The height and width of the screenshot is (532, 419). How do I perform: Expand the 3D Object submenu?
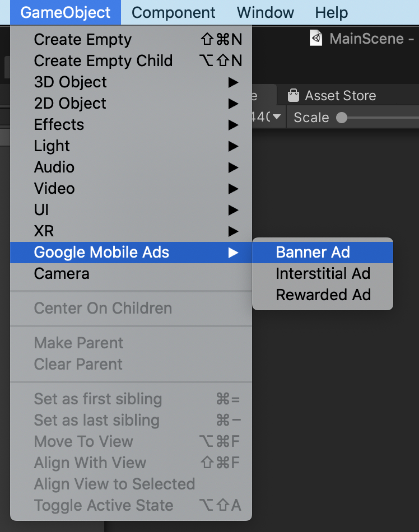[70, 82]
